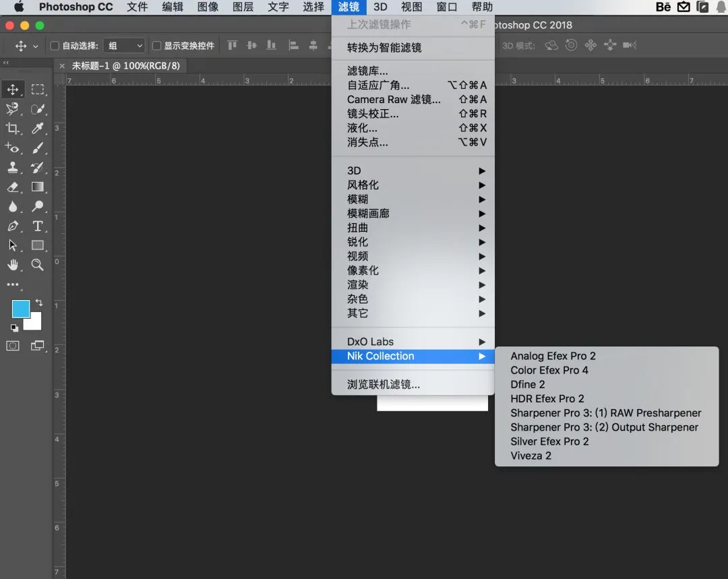Select the Quick Selection tool
Screen dimensions: 728x579
point(38,109)
